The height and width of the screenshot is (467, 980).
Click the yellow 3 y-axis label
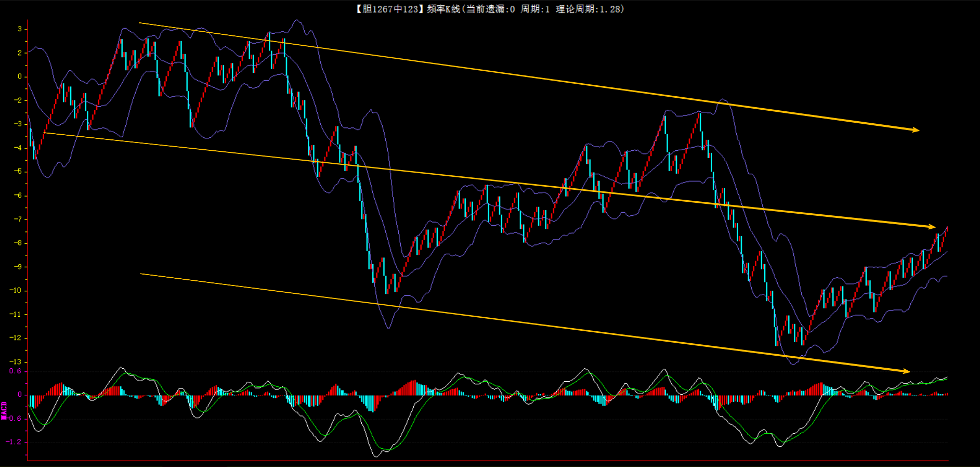(x=20, y=29)
